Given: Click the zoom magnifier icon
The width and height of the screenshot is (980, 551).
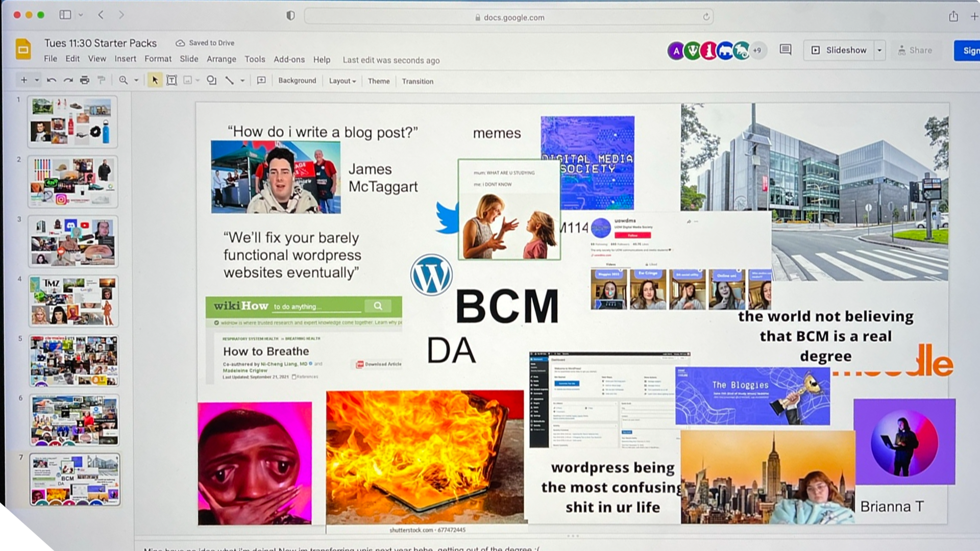Looking at the screenshot, I should (123, 80).
